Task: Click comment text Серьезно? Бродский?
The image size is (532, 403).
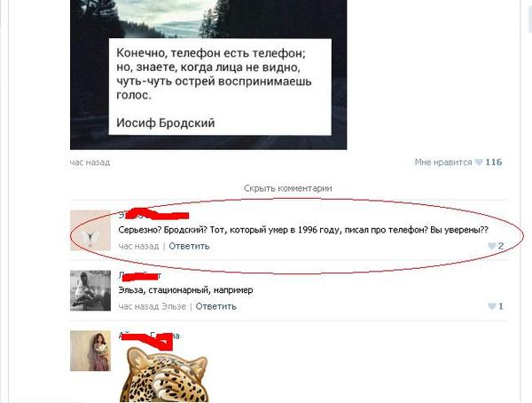Action: point(162,231)
